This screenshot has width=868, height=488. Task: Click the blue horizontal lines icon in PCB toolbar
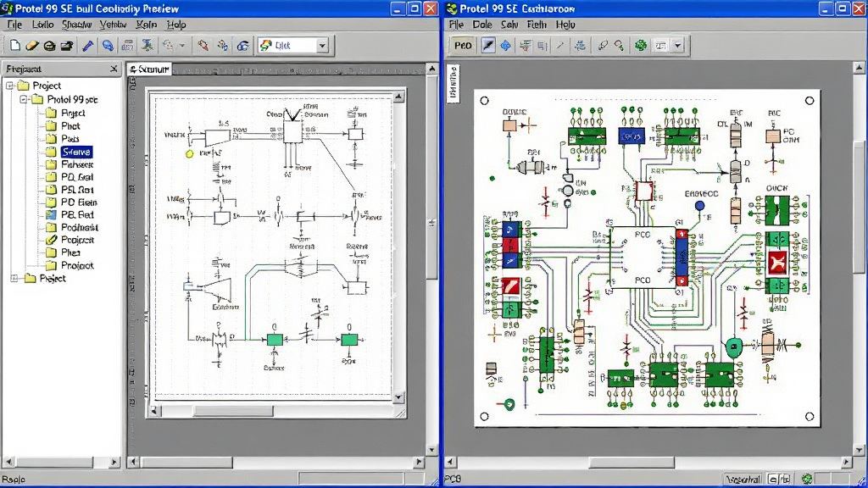(x=580, y=46)
